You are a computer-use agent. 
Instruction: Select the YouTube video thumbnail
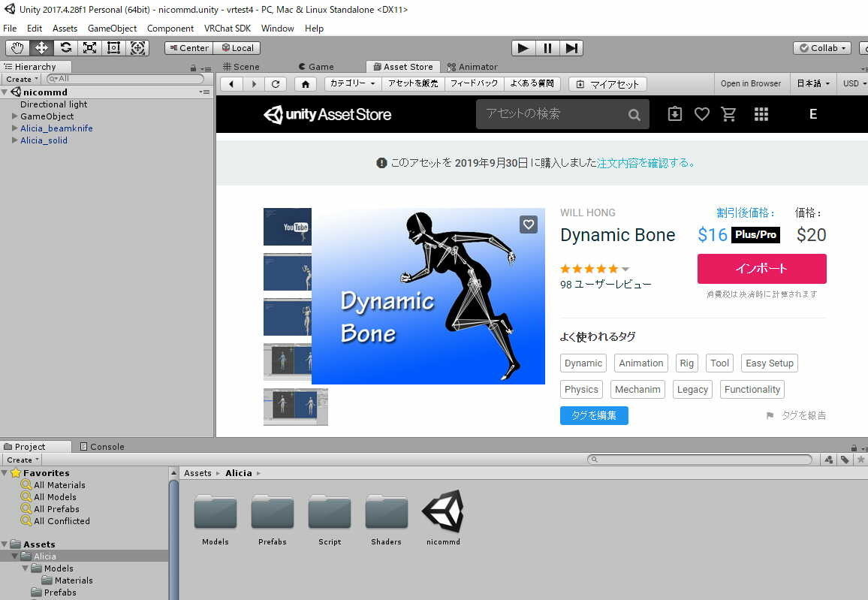288,226
